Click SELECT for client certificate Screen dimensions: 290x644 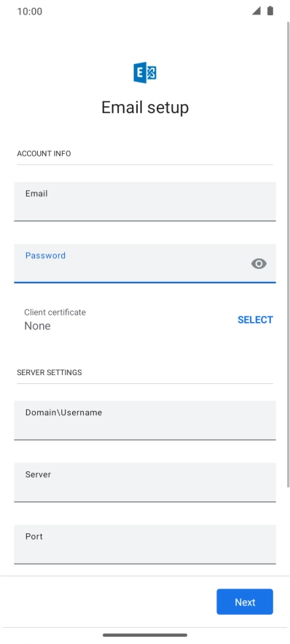[255, 320]
